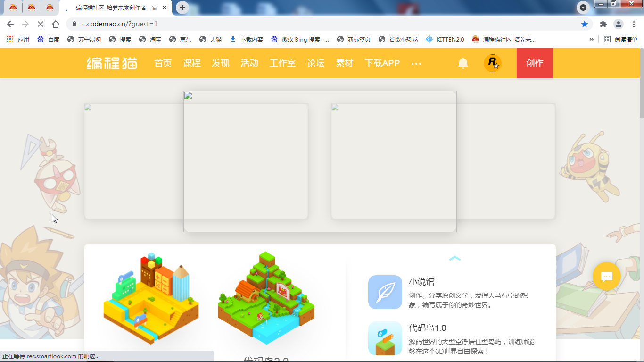644x362 pixels.
Task: Open the 谷歌小恐龙 bookmark
Action: pyautogui.click(x=398, y=40)
